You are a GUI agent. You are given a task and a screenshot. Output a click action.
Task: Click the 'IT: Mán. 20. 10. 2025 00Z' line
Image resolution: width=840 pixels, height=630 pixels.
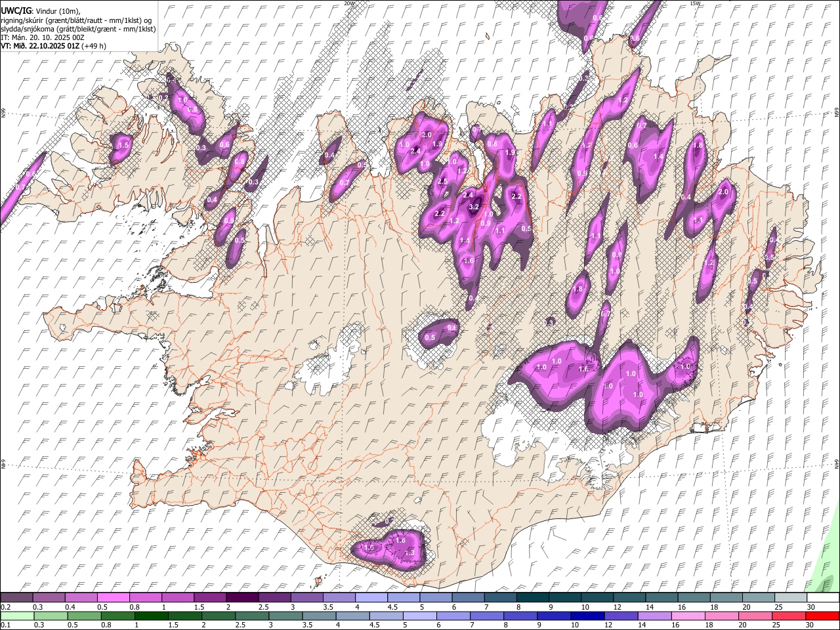point(42,37)
